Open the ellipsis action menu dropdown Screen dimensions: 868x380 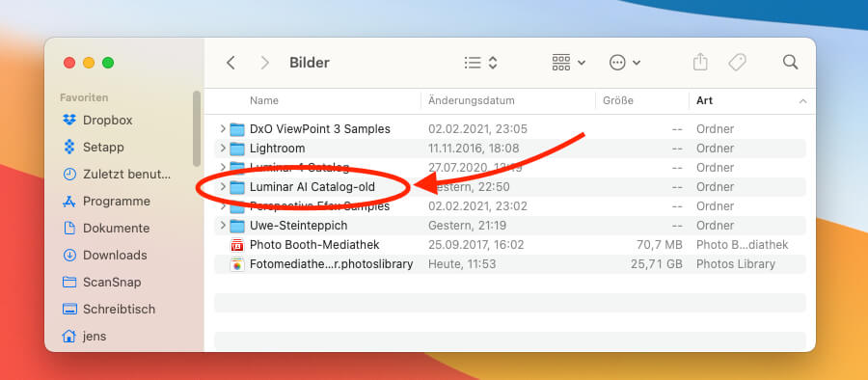pos(624,63)
